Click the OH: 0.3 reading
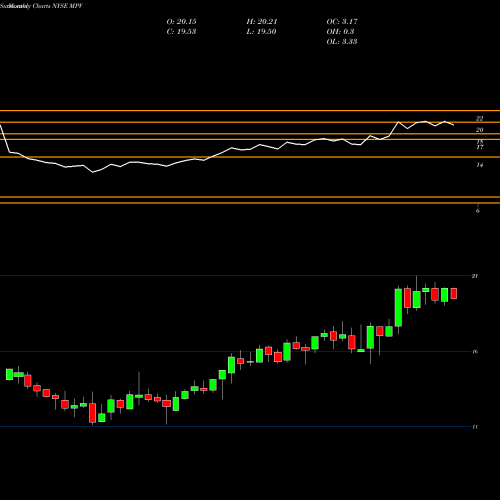The width and height of the screenshot is (500, 500). click(x=340, y=32)
